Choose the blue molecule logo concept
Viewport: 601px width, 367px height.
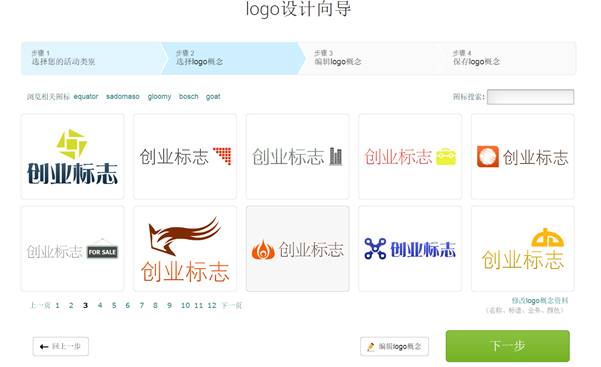[x=410, y=249]
